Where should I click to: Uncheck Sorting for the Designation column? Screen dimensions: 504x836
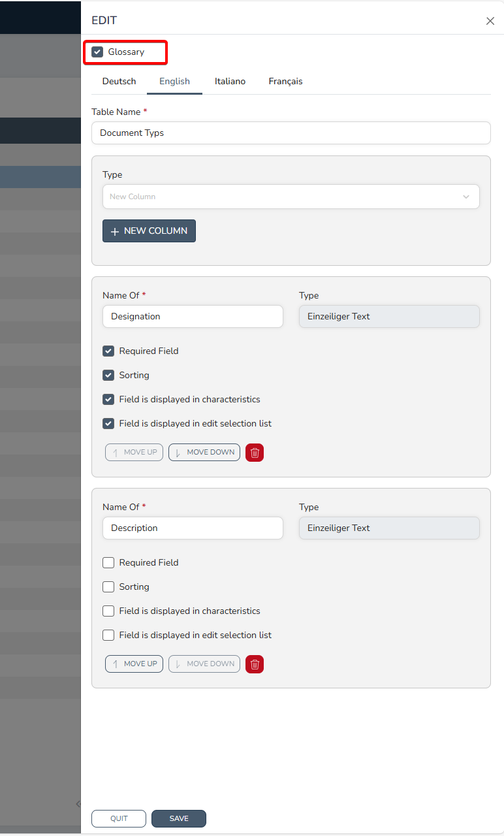tap(109, 376)
